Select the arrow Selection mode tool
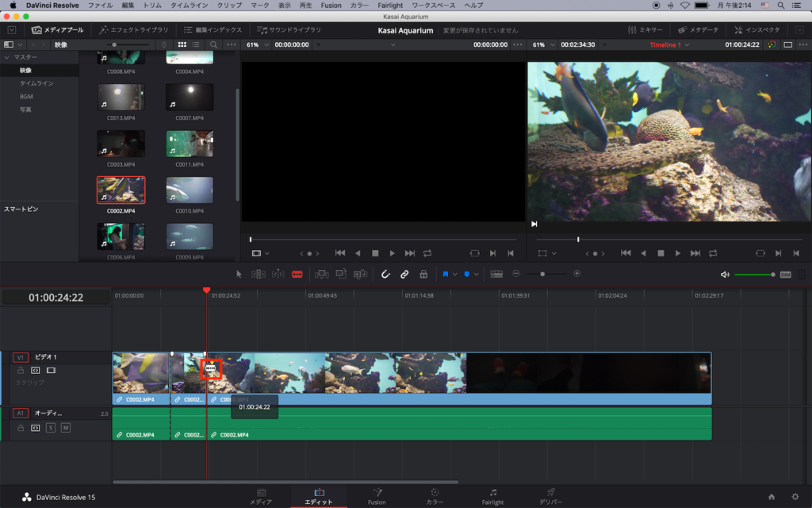 click(x=239, y=274)
